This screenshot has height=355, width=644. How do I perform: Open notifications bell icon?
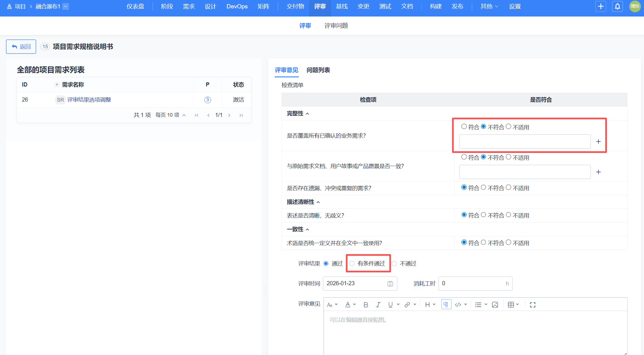pos(618,6)
